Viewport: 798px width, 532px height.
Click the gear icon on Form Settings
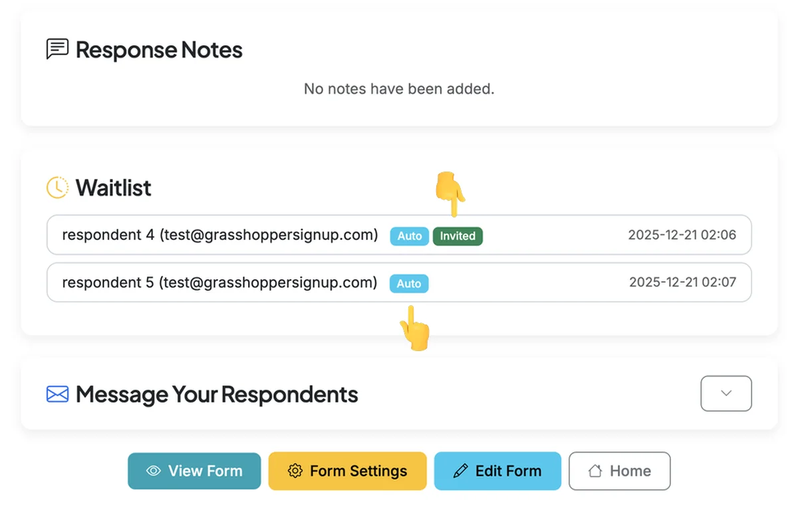295,471
